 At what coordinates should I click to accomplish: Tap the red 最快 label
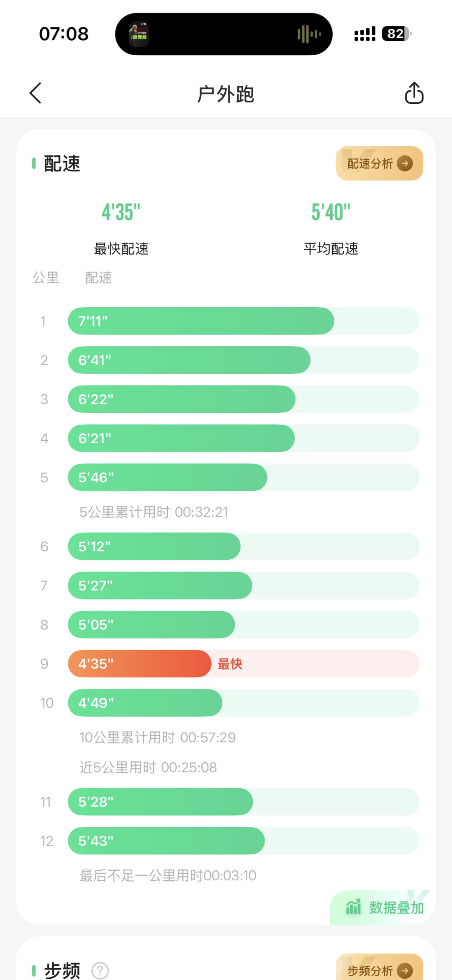click(230, 664)
